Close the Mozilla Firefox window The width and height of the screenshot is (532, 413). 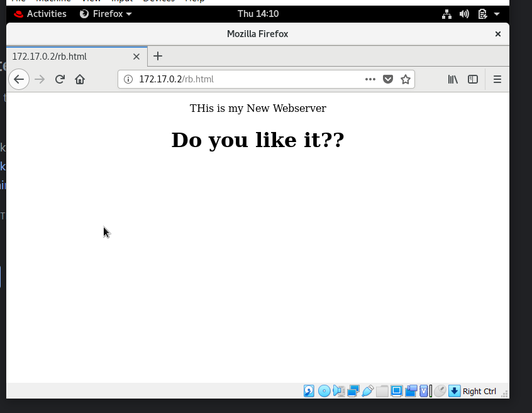tap(498, 34)
